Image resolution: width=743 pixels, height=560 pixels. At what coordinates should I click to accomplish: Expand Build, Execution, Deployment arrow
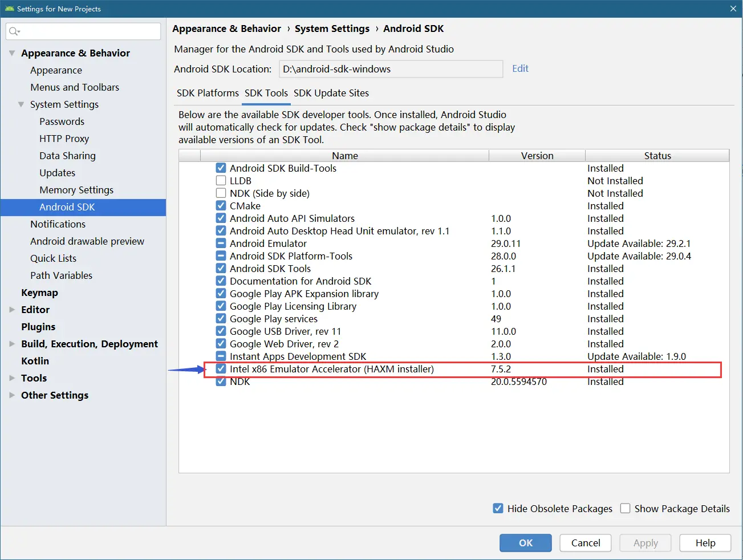pos(12,344)
